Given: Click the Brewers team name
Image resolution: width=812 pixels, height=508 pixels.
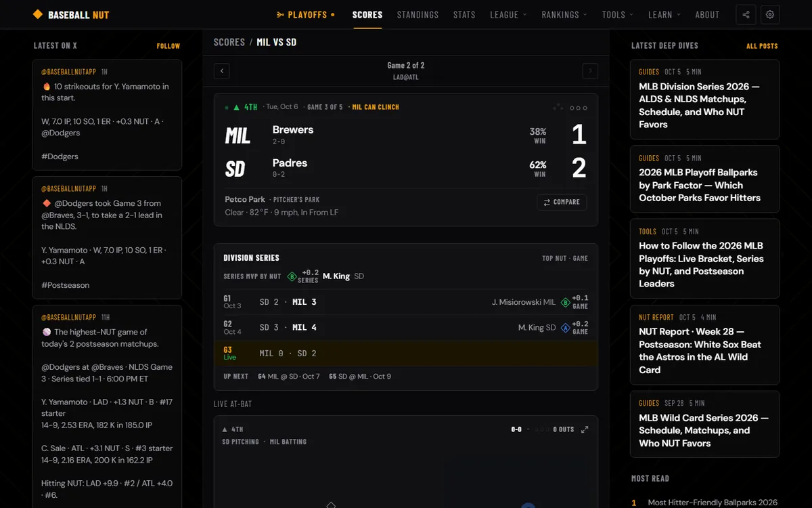Looking at the screenshot, I should pos(293,129).
